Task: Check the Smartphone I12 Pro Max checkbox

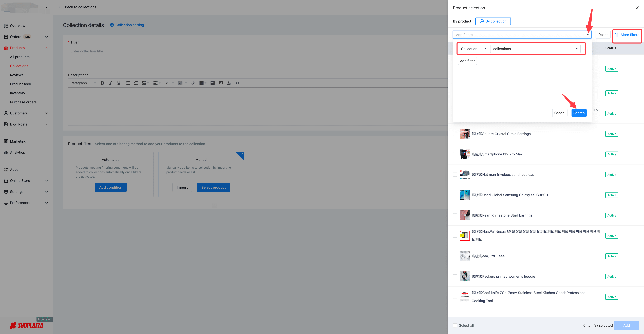Action: [455, 154]
